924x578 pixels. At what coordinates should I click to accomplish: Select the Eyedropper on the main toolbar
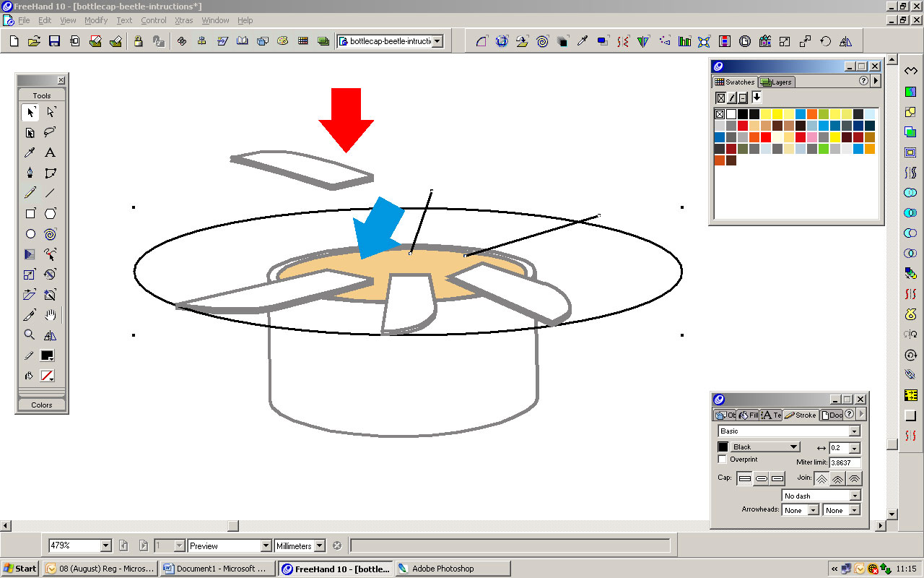(583, 41)
